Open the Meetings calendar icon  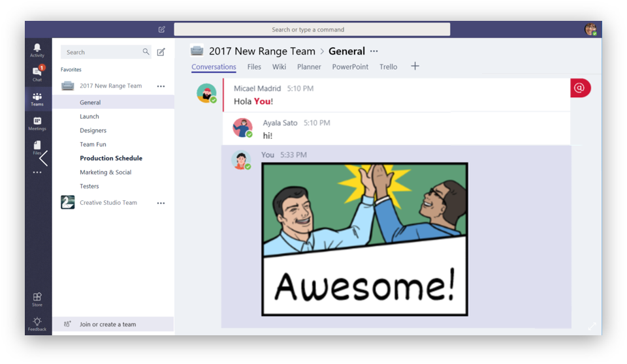click(x=37, y=123)
